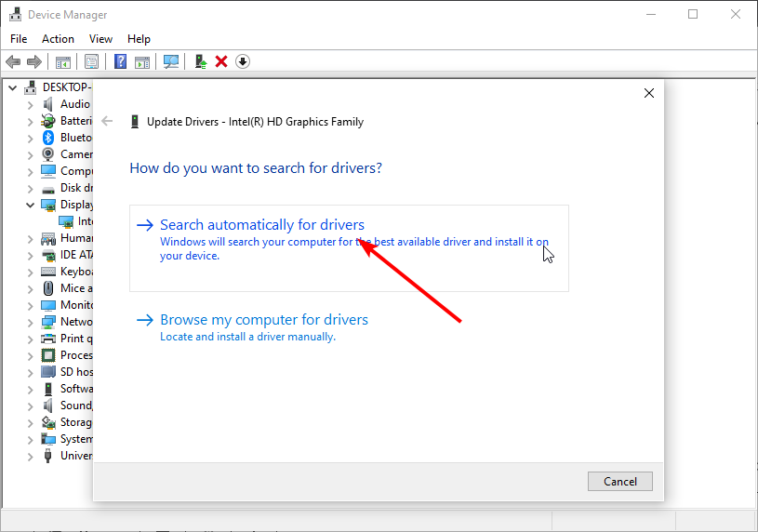Click the Cancel button

pyautogui.click(x=620, y=482)
